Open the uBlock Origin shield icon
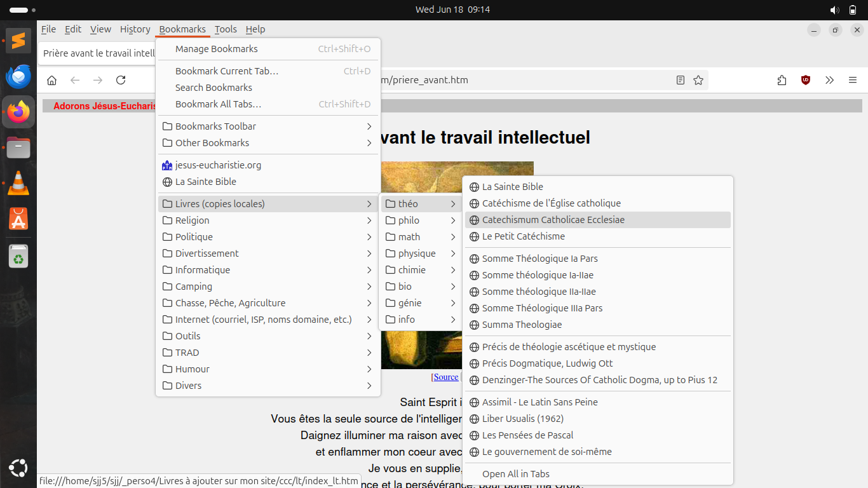The image size is (868, 488). pyautogui.click(x=806, y=80)
